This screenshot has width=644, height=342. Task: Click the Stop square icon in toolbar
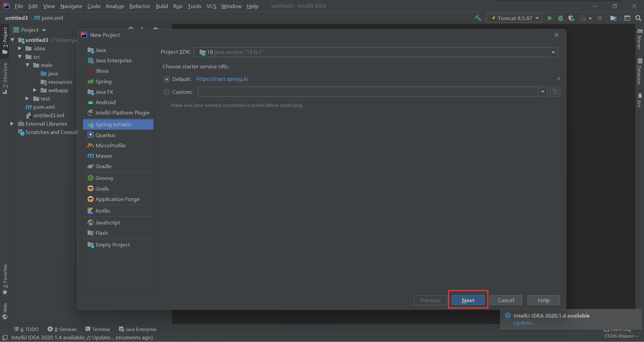(x=600, y=18)
